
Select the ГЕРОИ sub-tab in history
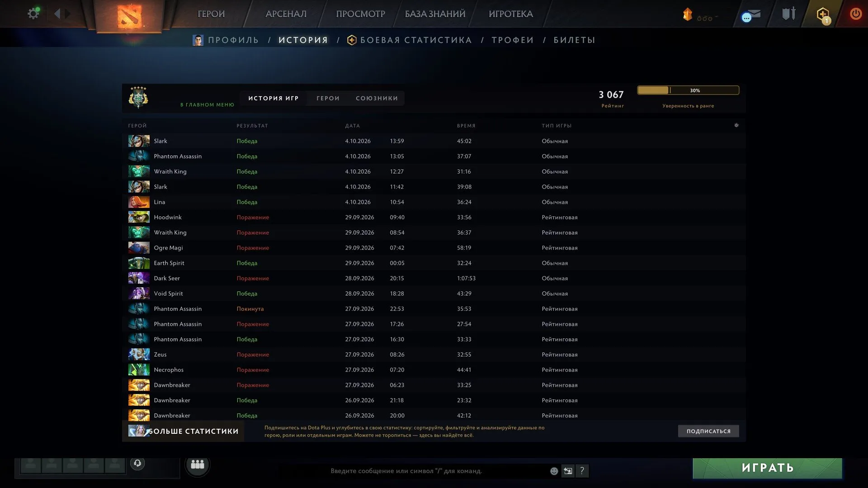pos(328,98)
